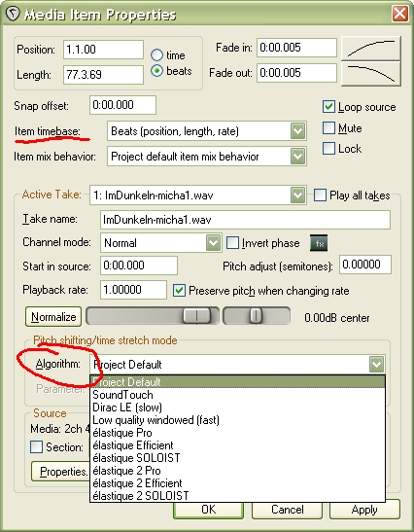Click the REAPER icon in the title bar
The height and width of the screenshot is (532, 414).
13,15
